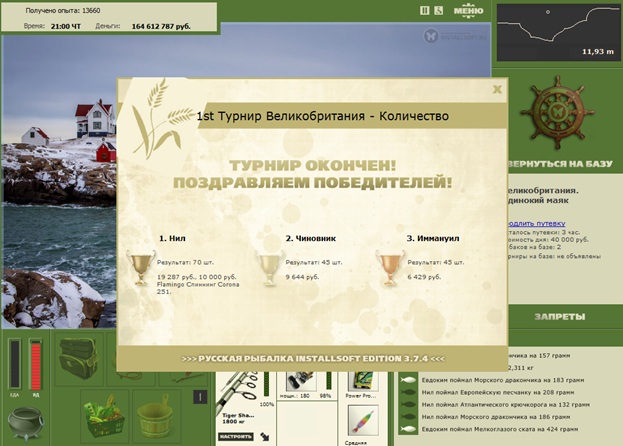The width and height of the screenshot is (623, 446).
Task: Open the МЕНЮ menu
Action: point(468,11)
